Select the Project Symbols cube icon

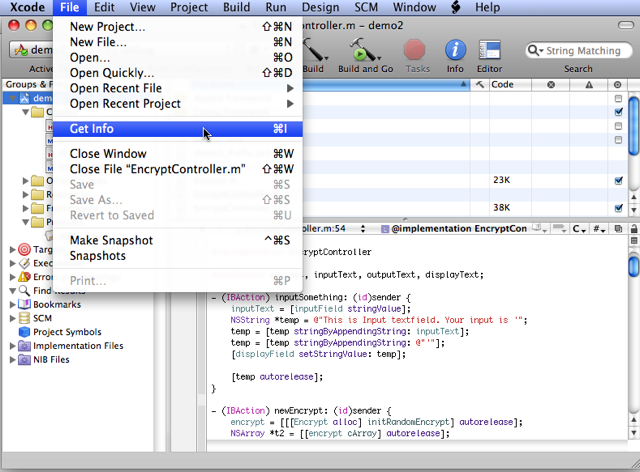pyautogui.click(x=24, y=332)
